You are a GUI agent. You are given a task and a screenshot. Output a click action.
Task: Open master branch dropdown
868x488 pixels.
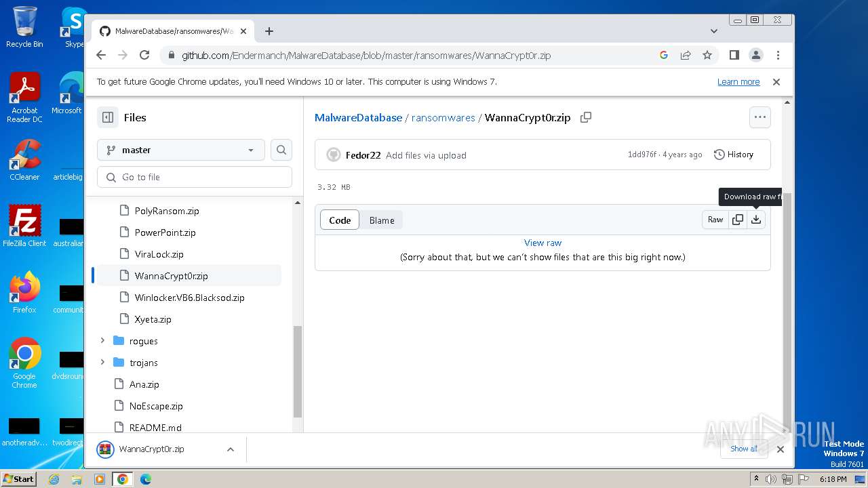click(181, 150)
